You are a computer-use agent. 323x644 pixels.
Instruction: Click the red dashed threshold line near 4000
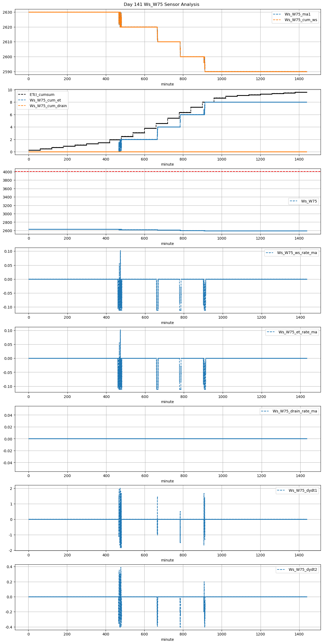point(168,171)
